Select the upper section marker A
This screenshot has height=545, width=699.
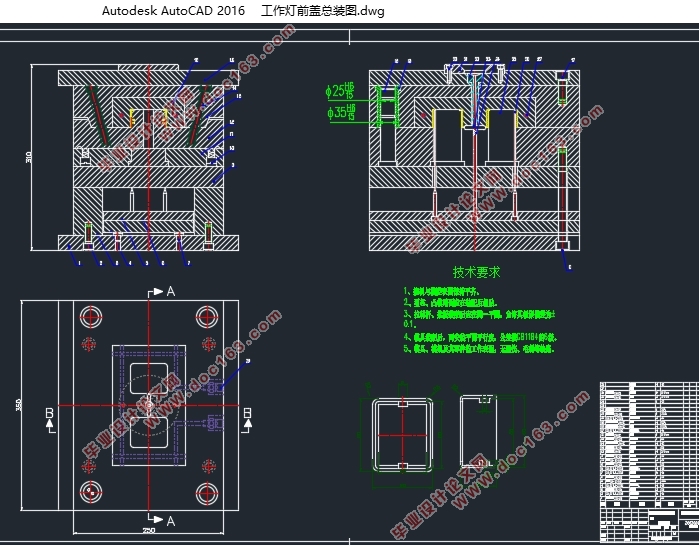pyautogui.click(x=171, y=291)
